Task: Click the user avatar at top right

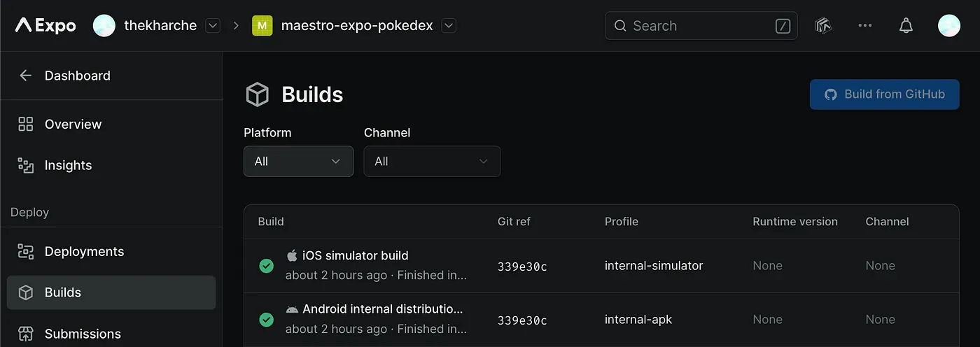Action: point(948,26)
